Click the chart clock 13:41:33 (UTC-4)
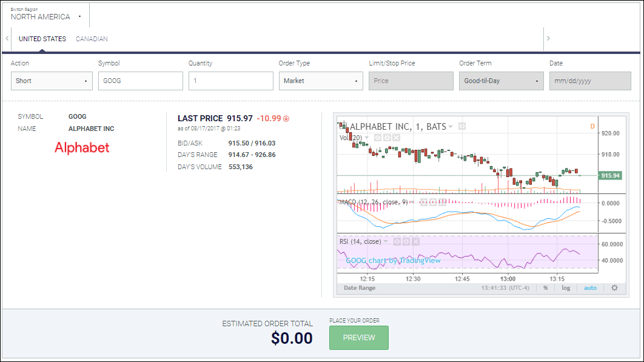This screenshot has width=644, height=362. tap(505, 287)
